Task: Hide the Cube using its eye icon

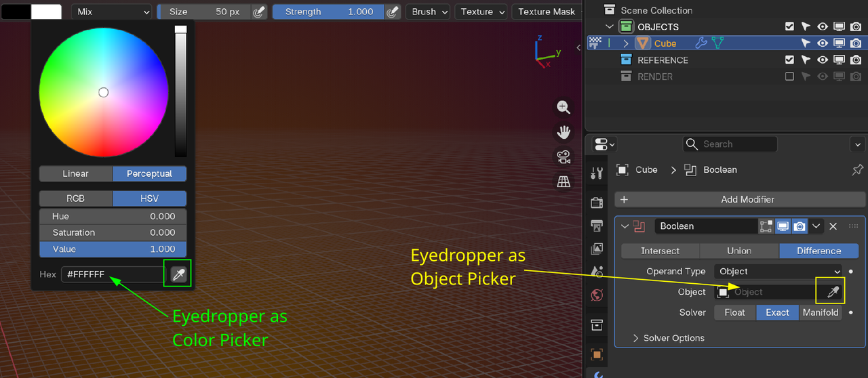Action: (823, 43)
